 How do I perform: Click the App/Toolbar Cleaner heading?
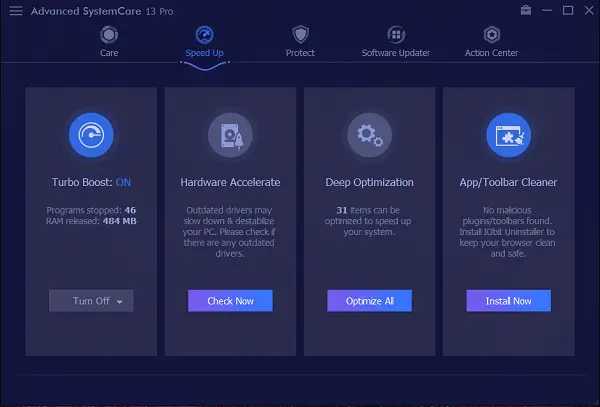pos(509,182)
